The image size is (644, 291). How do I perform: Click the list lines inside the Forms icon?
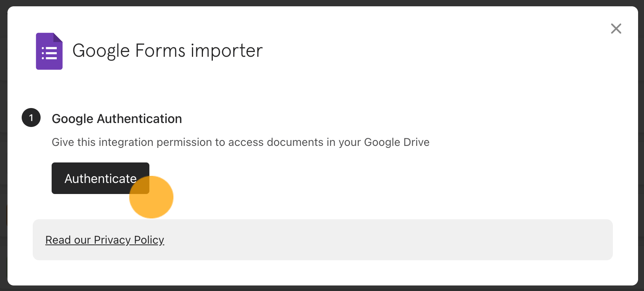coord(49,53)
